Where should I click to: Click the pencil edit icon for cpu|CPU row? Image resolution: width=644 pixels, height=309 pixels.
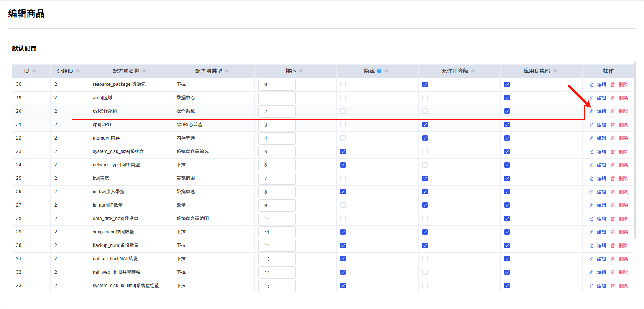tap(591, 125)
